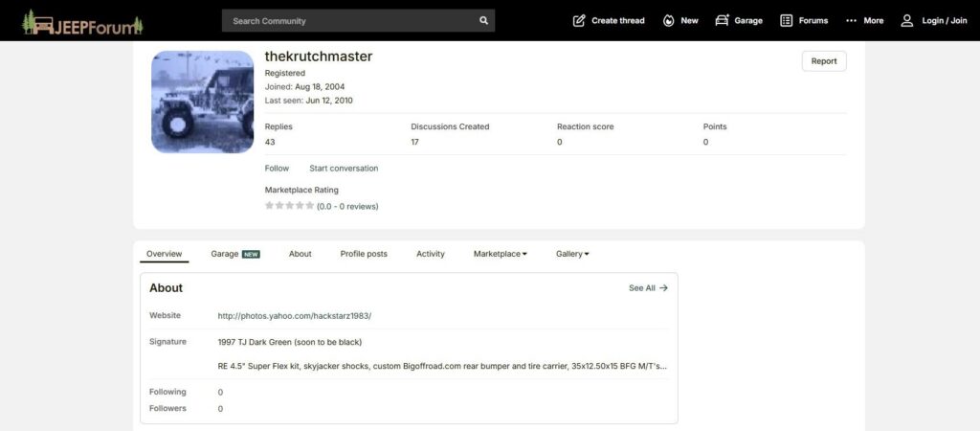
Task: Click the See All arrow
Action: coord(663,287)
